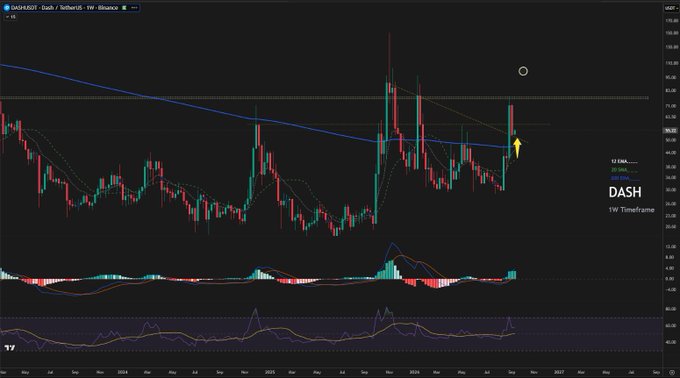Viewport: 680px width, 378px height.
Task: Click the 2027 label on time axis
Action: [x=559, y=372]
